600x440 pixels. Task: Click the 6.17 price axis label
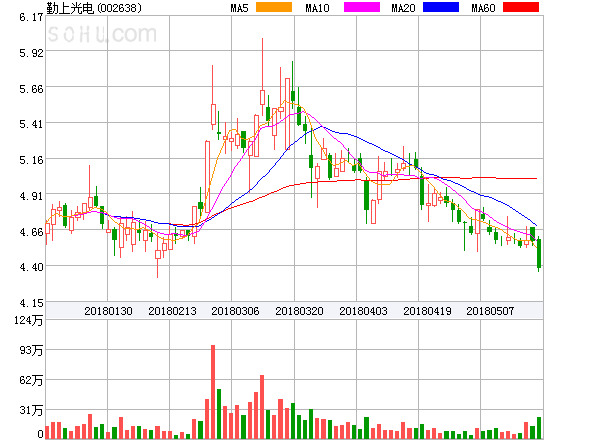tap(31, 17)
